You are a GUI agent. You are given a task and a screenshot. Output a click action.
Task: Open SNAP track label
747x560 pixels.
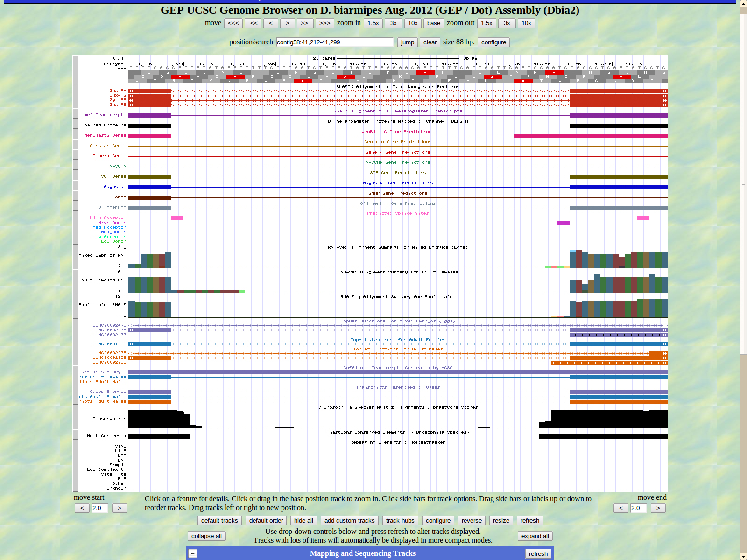click(x=120, y=197)
